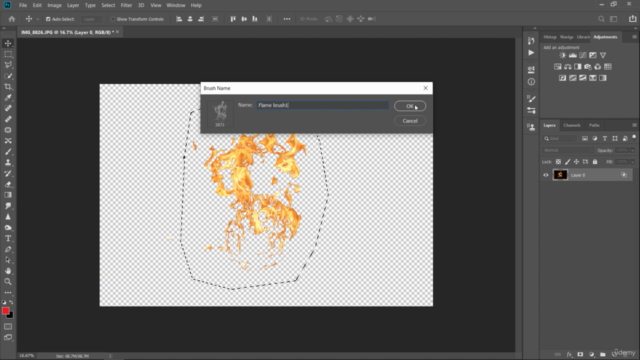Select the Move tool in the toolbar

(8, 43)
